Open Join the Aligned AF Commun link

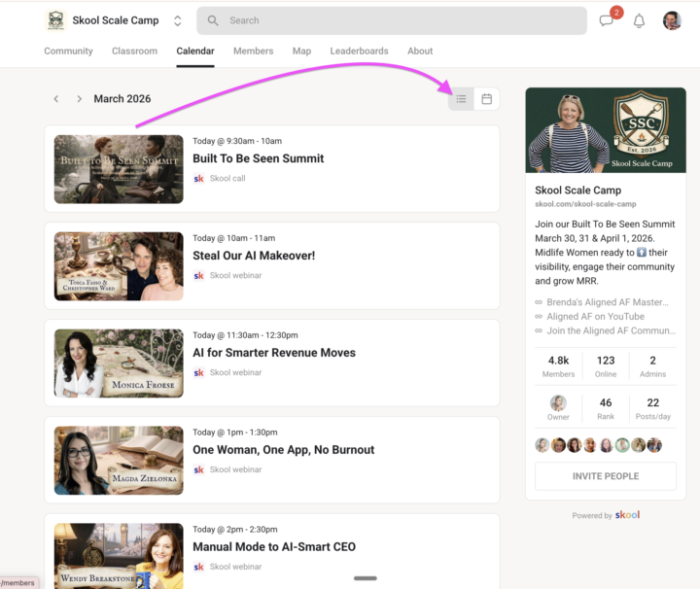click(x=606, y=330)
